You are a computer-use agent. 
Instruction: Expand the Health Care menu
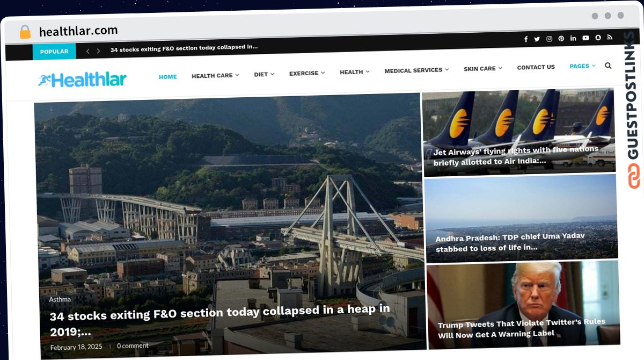[215, 76]
